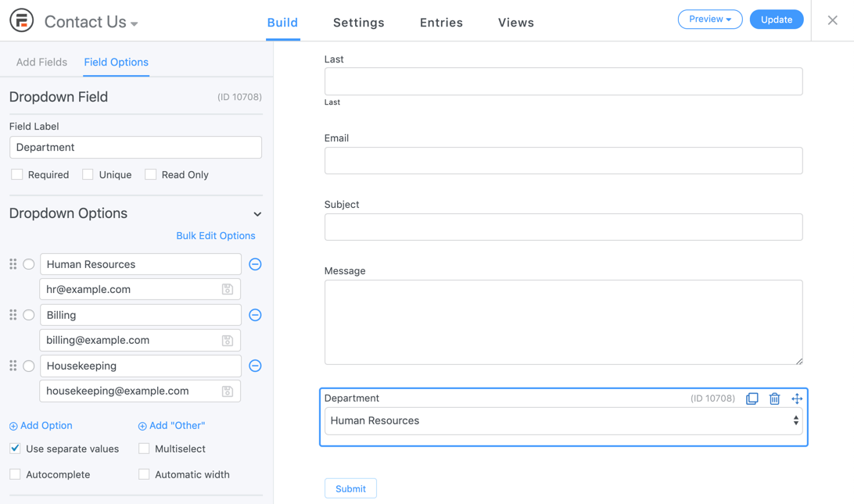Click Add "Other" link

(171, 426)
